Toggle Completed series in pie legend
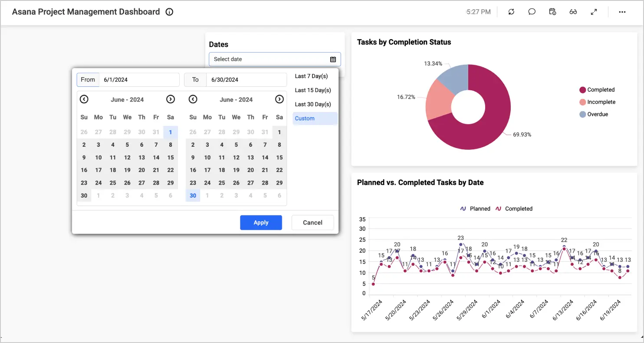The image size is (644, 343). 601,90
